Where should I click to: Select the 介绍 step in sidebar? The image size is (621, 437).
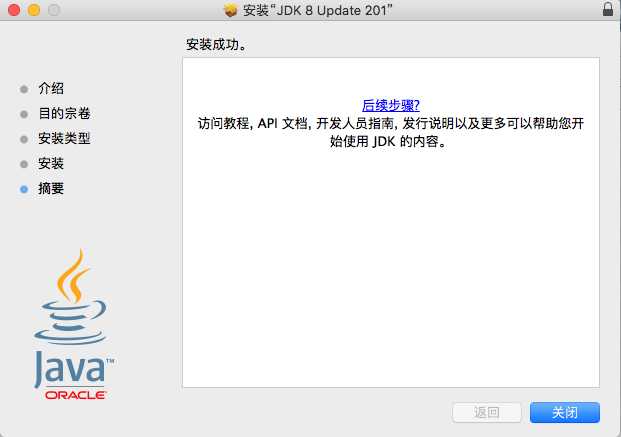pos(51,88)
